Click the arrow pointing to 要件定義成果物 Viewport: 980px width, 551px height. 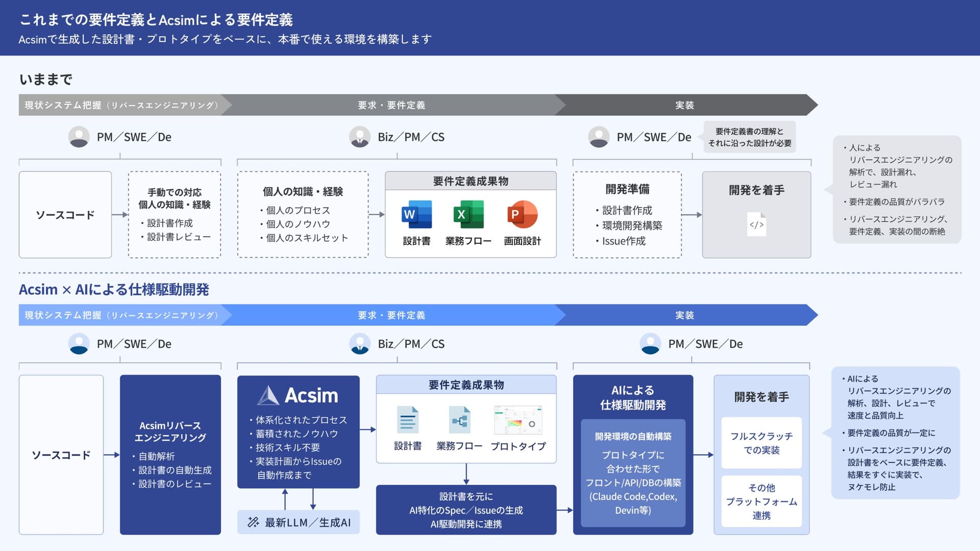tap(375, 215)
